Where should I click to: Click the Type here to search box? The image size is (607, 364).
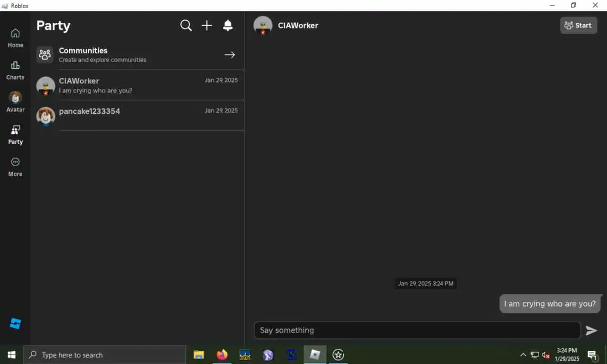tap(104, 355)
